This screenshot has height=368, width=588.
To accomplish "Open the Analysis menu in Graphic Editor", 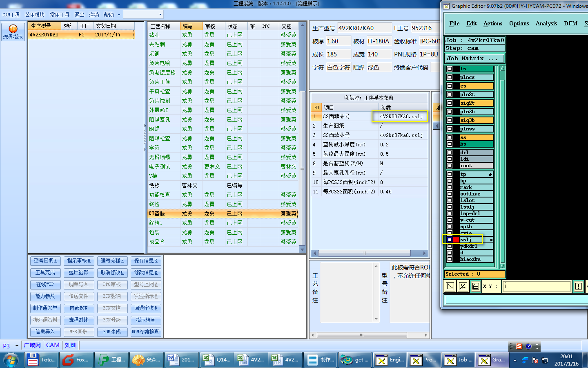I will click(546, 23).
